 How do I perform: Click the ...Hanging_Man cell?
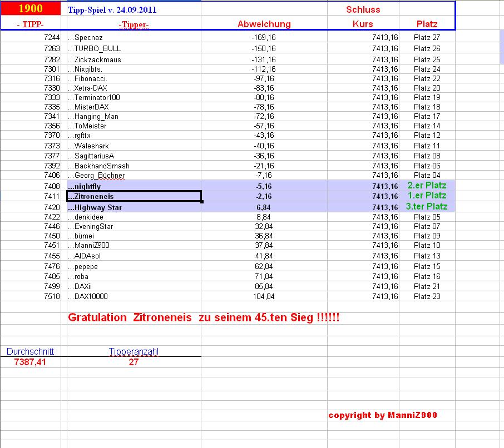pyautogui.click(x=134, y=116)
